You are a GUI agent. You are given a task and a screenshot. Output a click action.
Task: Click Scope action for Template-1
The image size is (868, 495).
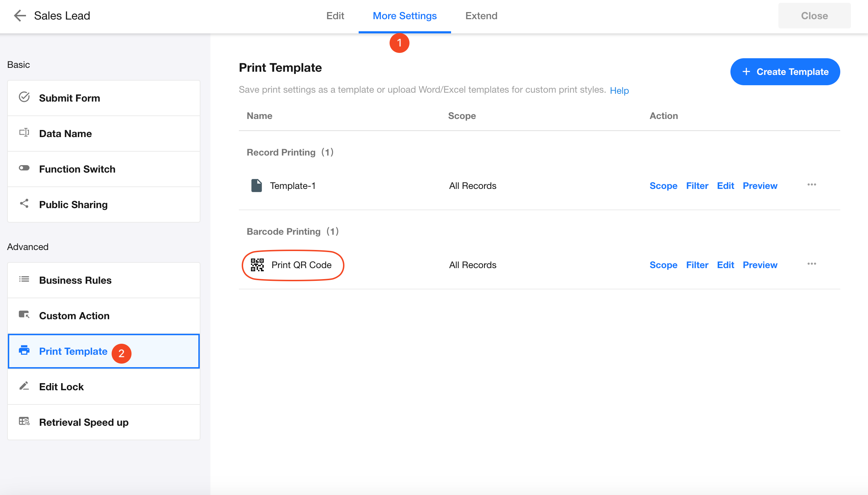(663, 186)
